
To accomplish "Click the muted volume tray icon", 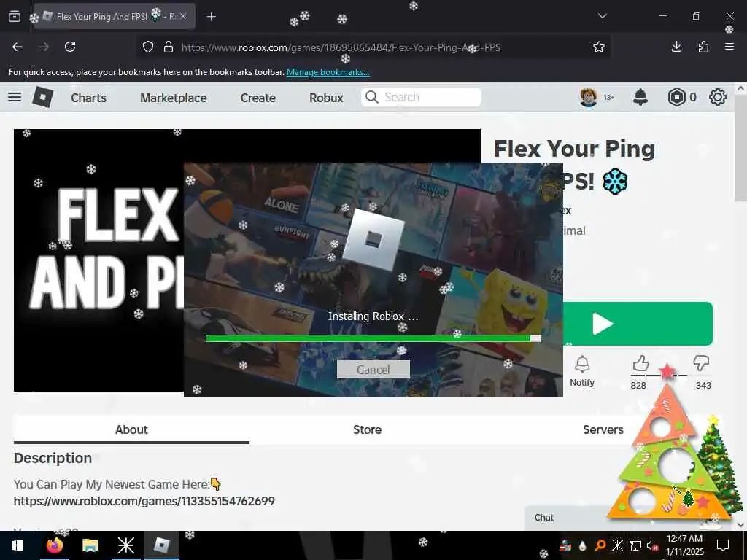I will [651, 545].
